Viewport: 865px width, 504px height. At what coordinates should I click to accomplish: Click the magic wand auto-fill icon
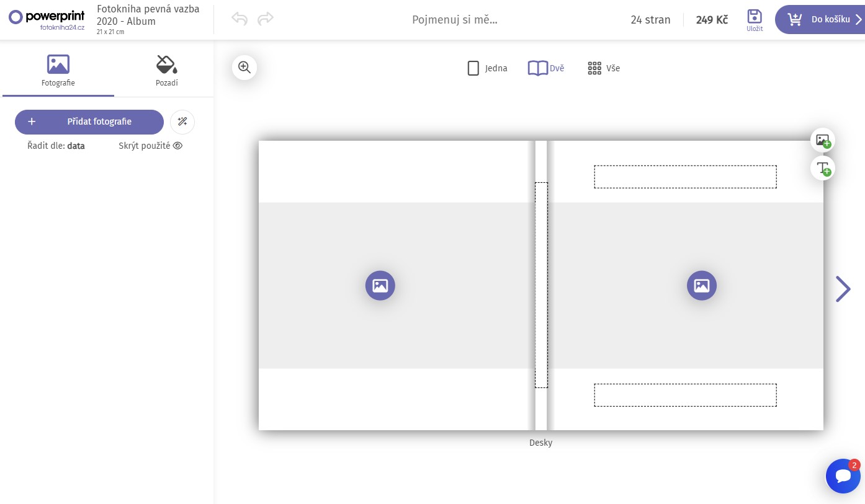(x=182, y=122)
